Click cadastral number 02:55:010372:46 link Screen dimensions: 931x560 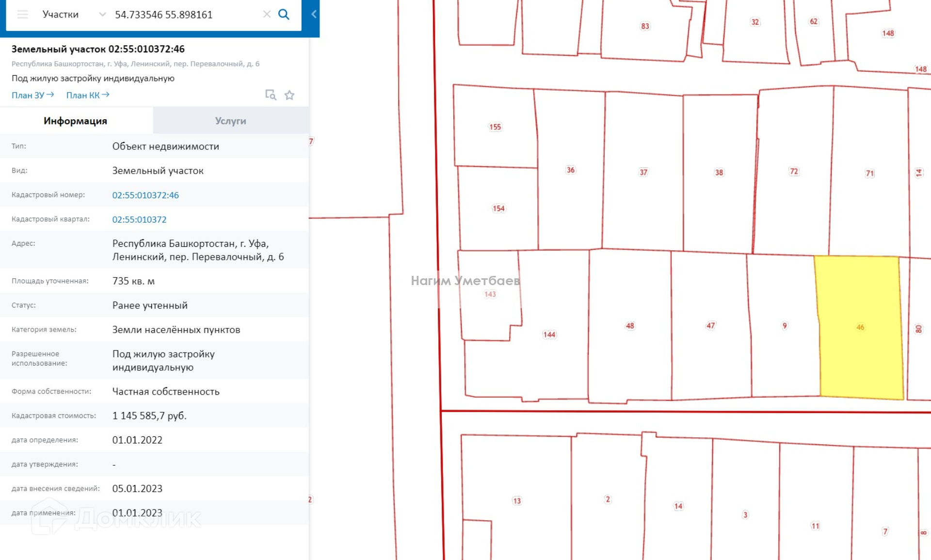click(x=145, y=195)
